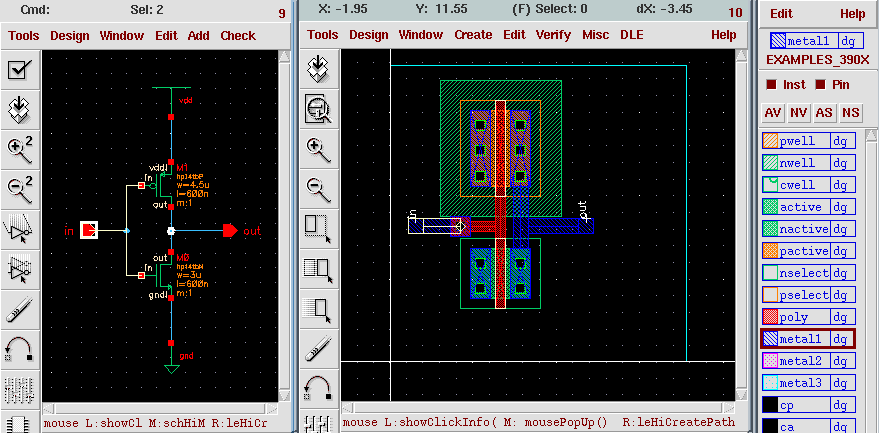This screenshot has height=433, width=879.
Task: Select Delete eraser tool in schematic toolbar
Action: click(x=20, y=308)
